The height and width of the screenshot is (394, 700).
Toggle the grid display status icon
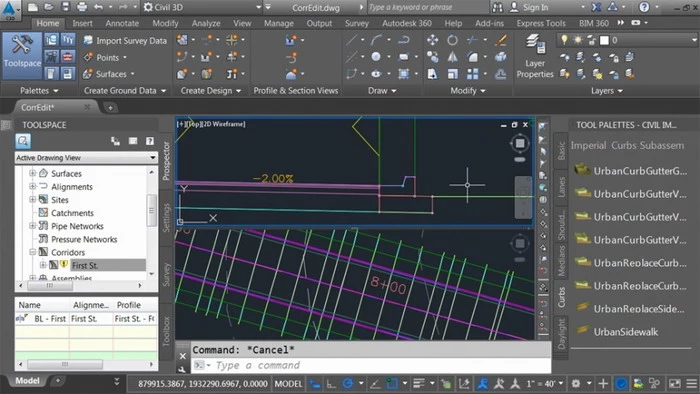pyautogui.click(x=315, y=384)
